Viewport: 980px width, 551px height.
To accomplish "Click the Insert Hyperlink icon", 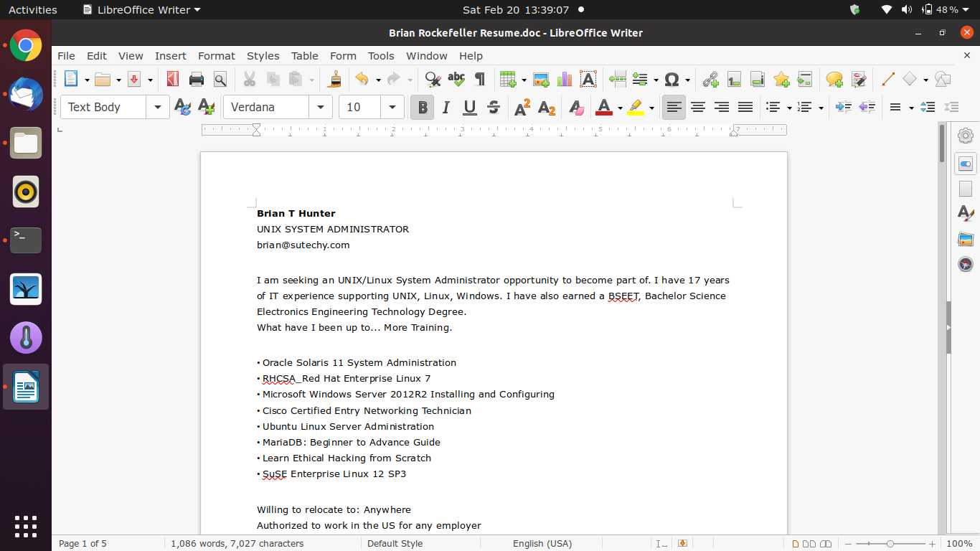I will coord(710,79).
